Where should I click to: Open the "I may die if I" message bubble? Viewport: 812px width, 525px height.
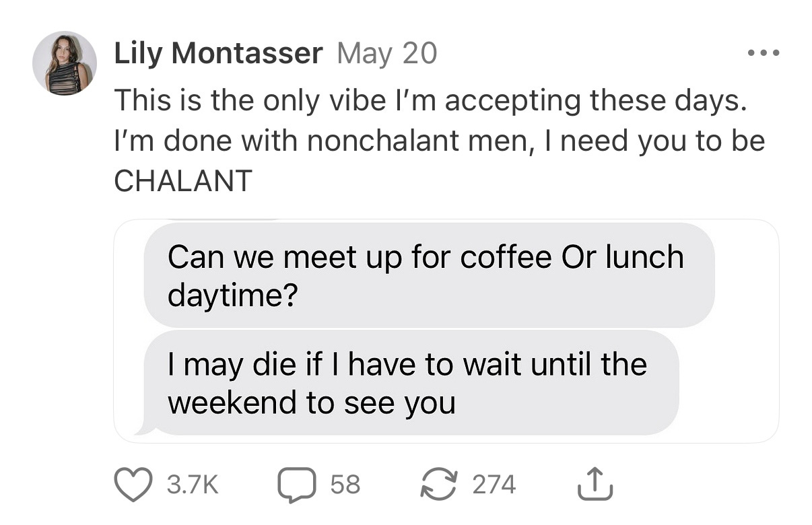(x=411, y=382)
